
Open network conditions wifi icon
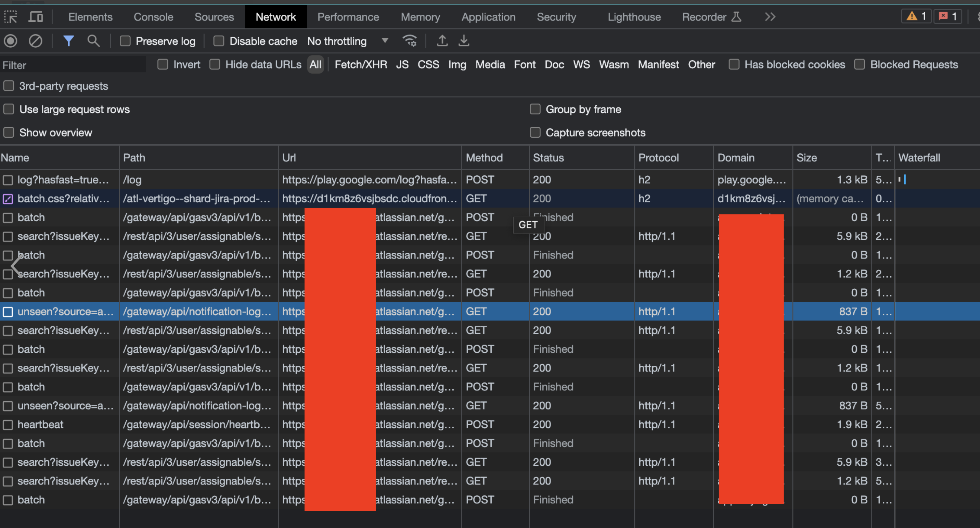410,41
